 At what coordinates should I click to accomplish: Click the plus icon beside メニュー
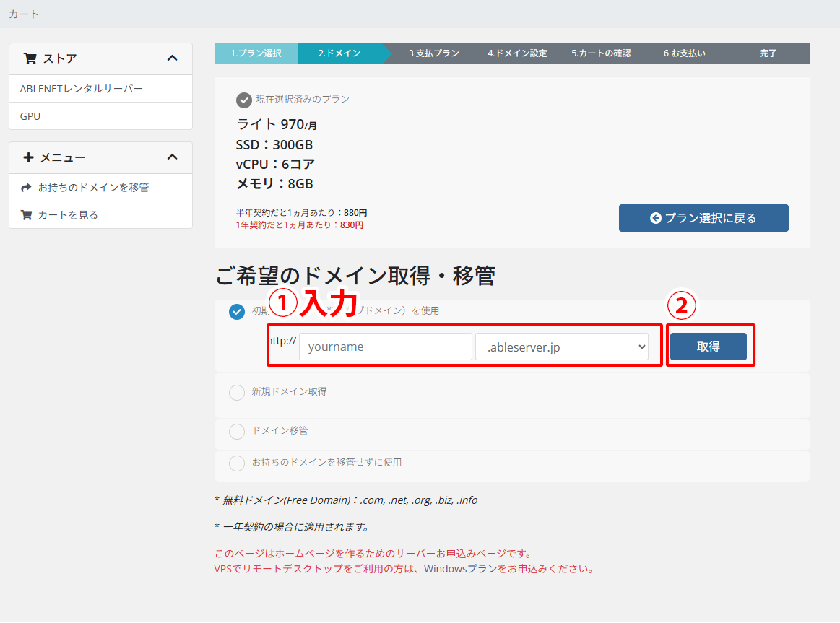29,157
